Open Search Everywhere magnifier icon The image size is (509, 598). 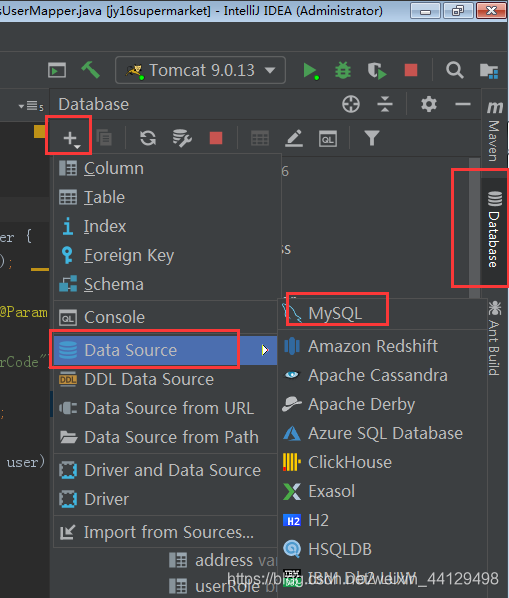tap(454, 70)
